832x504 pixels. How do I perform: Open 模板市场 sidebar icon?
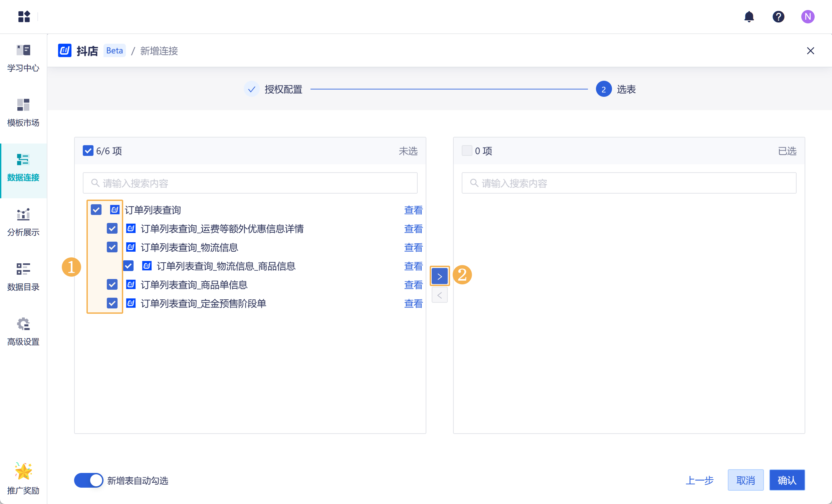[23, 112]
